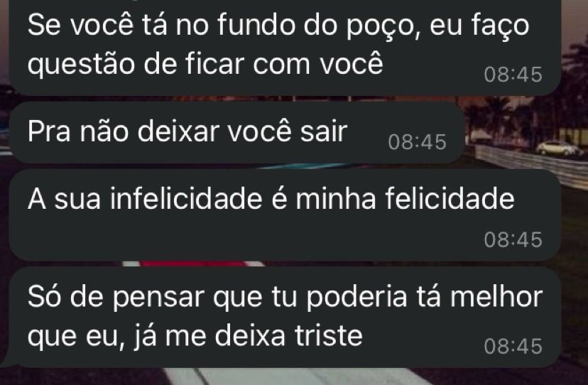Click the wallpaper area right of "Pra não deixar" bubble
Viewport: 588px width, 385px height.
[525, 131]
